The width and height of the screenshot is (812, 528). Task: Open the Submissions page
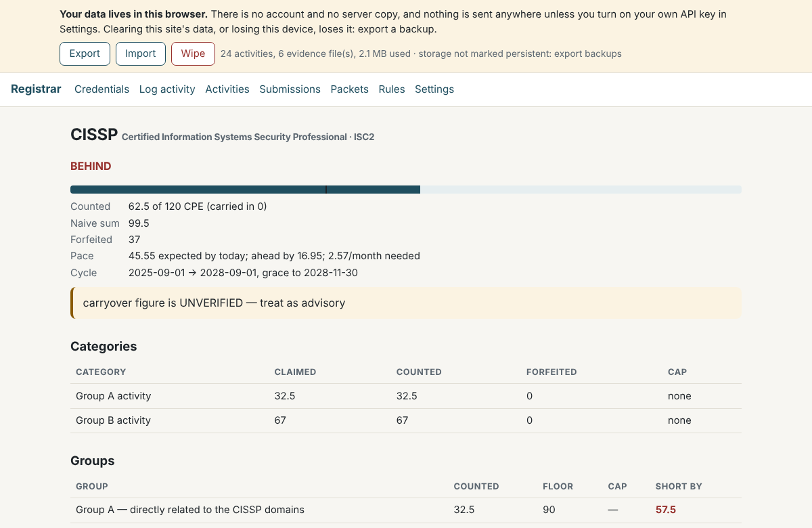coord(290,89)
